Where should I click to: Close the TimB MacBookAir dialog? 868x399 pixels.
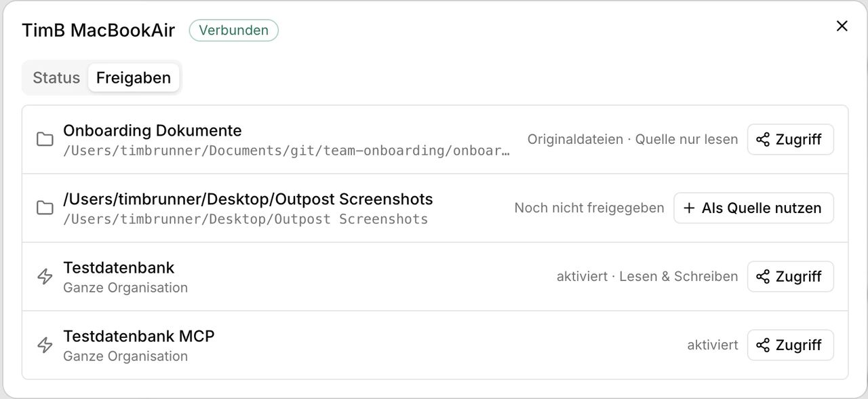point(842,26)
